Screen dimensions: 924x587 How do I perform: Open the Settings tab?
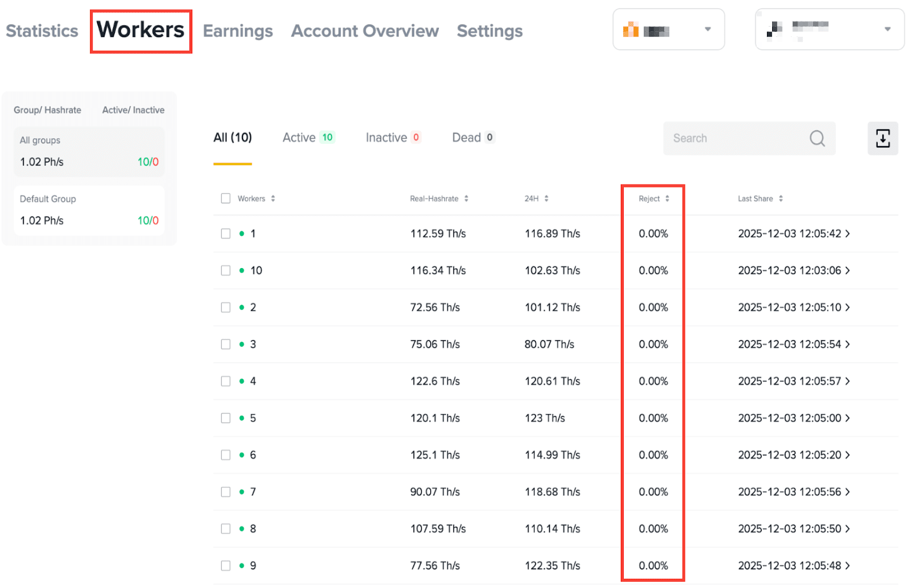(x=490, y=31)
